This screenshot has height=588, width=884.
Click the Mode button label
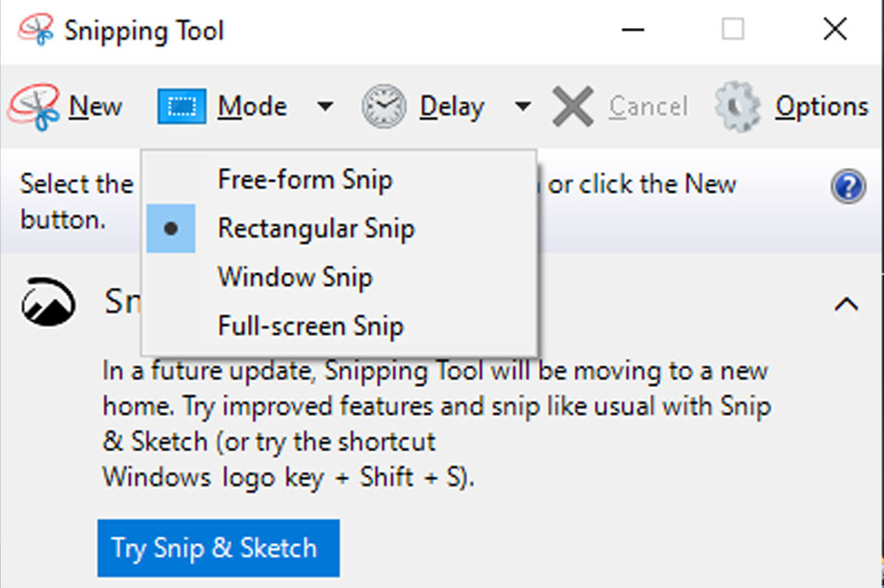253,106
